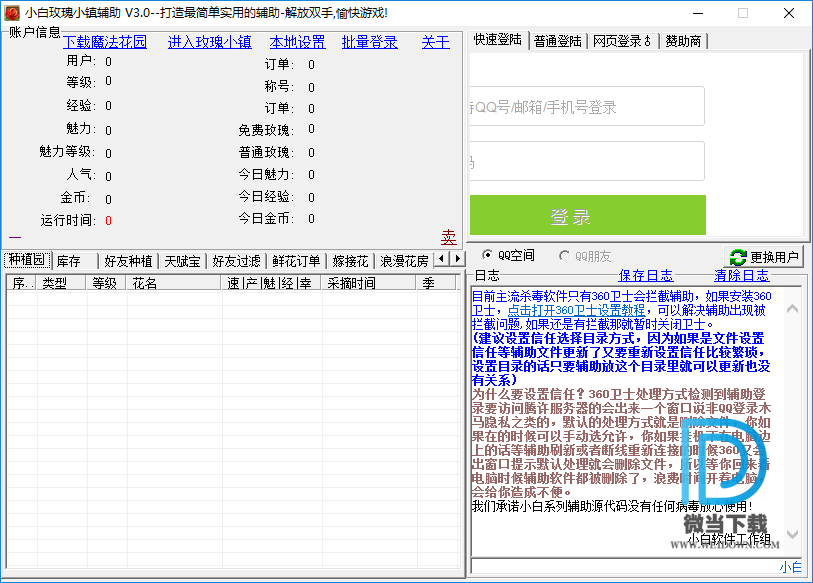This screenshot has height=583, width=813.
Task: Switch to the 种植园 tab
Action: tap(27, 260)
